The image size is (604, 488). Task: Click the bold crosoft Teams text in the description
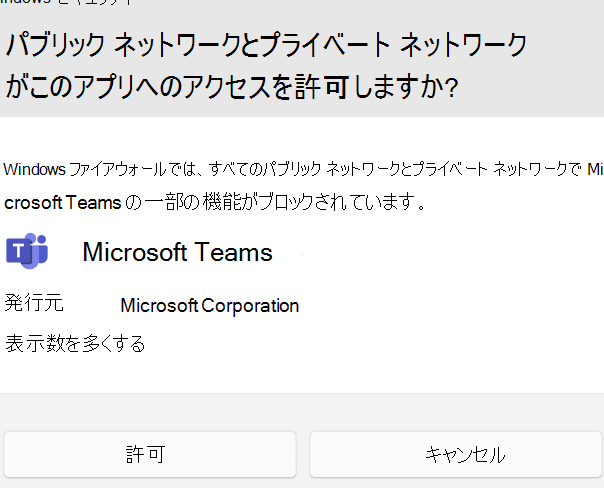point(63,203)
